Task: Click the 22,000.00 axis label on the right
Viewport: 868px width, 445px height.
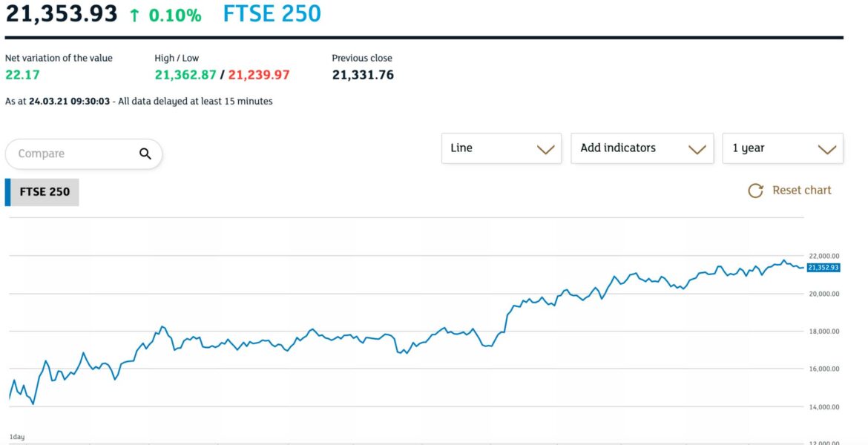Action: 823,254
